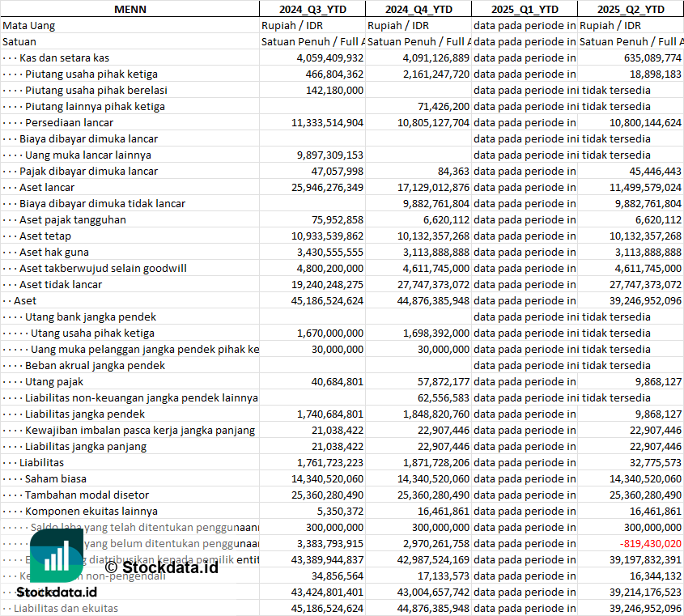684x616 pixels.
Task: Select the MENN header cell
Action: point(130,9)
